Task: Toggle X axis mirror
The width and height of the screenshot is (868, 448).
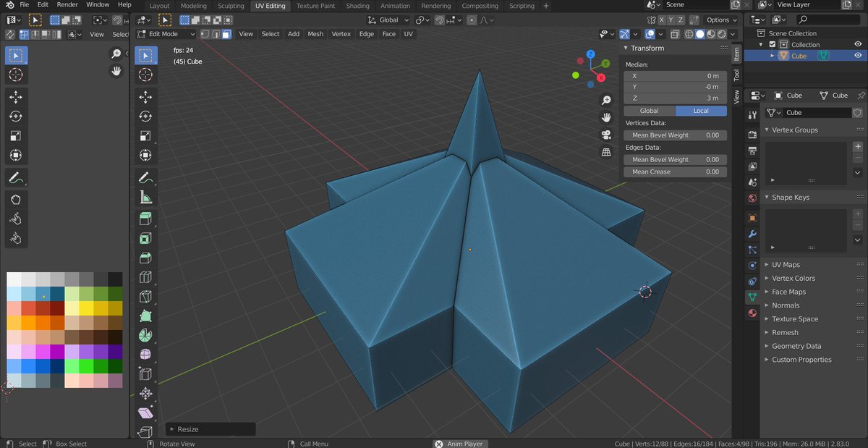Action: click(x=660, y=20)
